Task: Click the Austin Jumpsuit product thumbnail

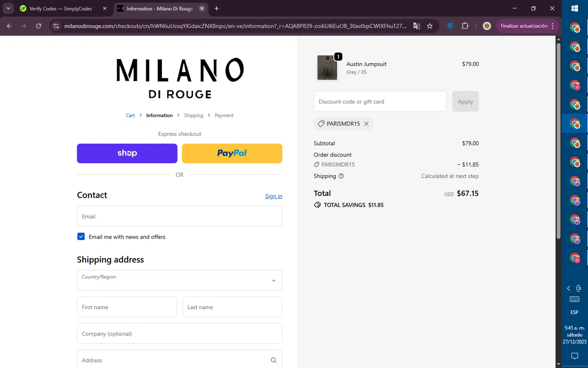Action: (327, 67)
